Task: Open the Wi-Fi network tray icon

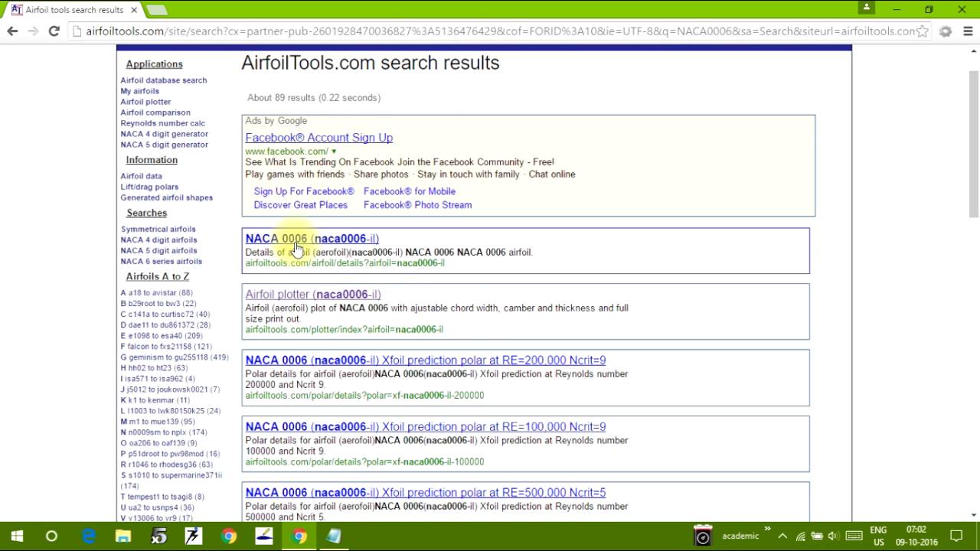Action: pos(800,536)
